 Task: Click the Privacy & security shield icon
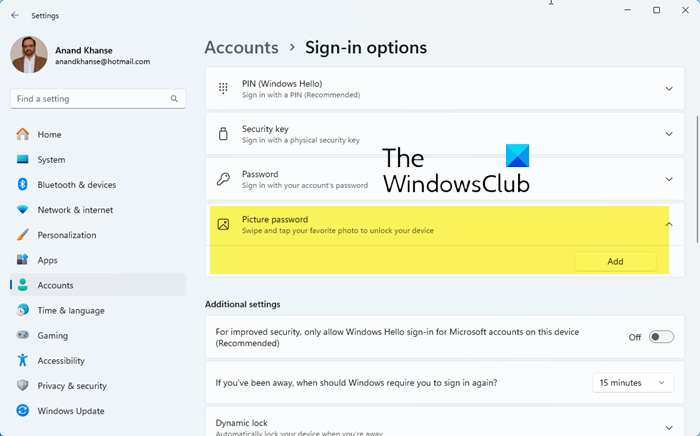(22, 386)
